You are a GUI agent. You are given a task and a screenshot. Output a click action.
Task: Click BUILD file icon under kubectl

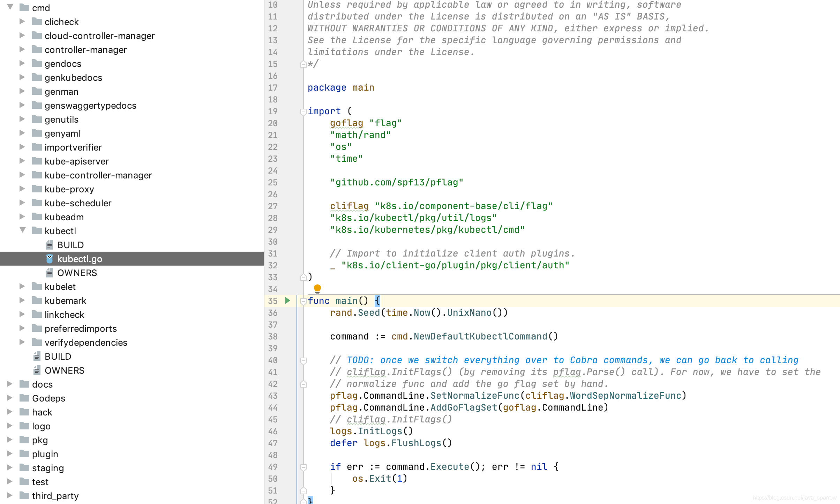50,245
